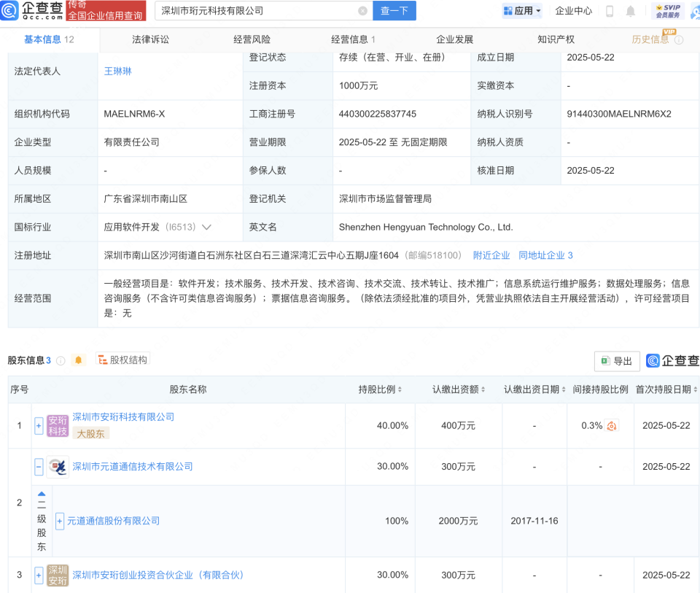The height and width of the screenshot is (593, 700).
Task: Click the info icon next to 股东信息
Action: [61, 361]
